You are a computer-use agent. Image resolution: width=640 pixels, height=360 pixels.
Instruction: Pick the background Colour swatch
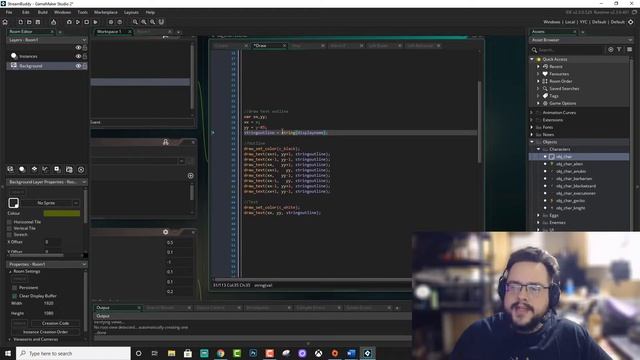click(62, 213)
